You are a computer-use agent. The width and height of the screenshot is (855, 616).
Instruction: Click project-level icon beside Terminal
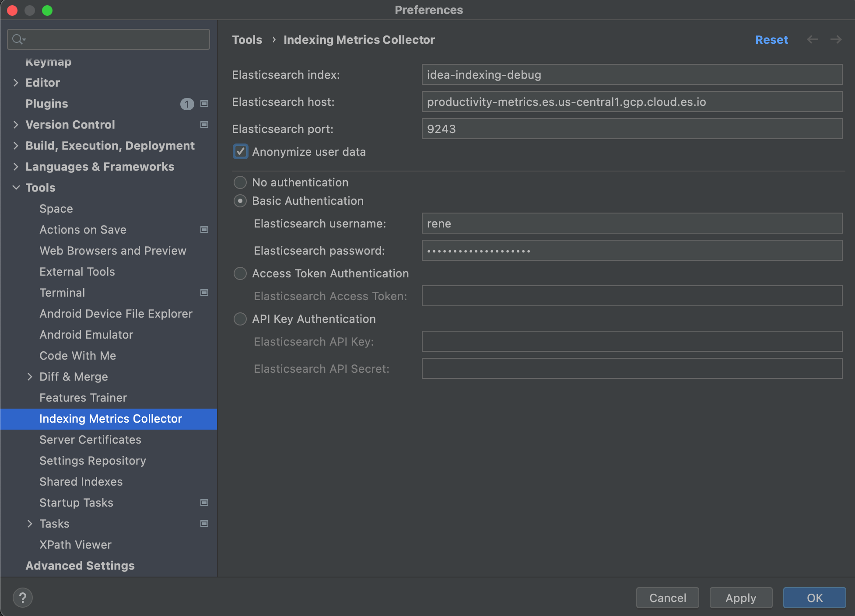click(x=204, y=293)
